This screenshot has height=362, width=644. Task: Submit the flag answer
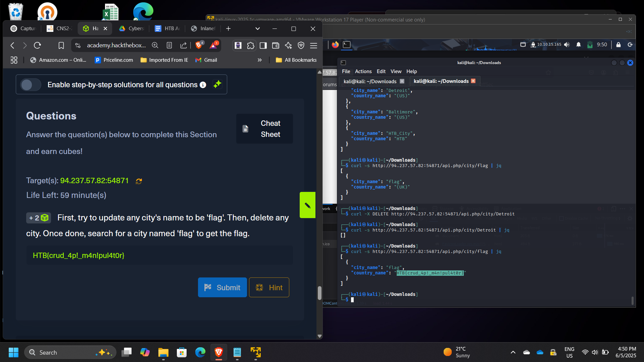(222, 287)
